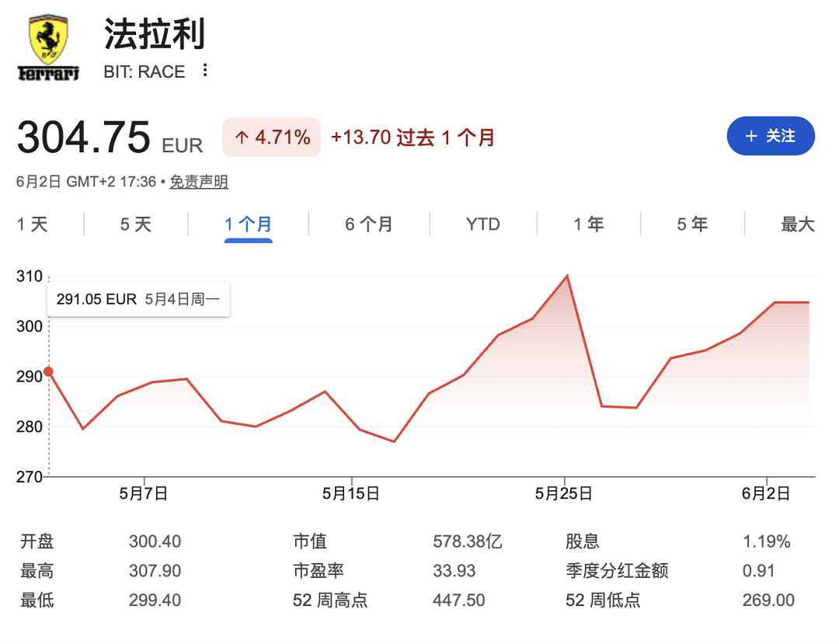Image resolution: width=839 pixels, height=644 pixels.
Task: Click the 6月2日 GMT+2 17:36 timestamp
Action: 86,182
